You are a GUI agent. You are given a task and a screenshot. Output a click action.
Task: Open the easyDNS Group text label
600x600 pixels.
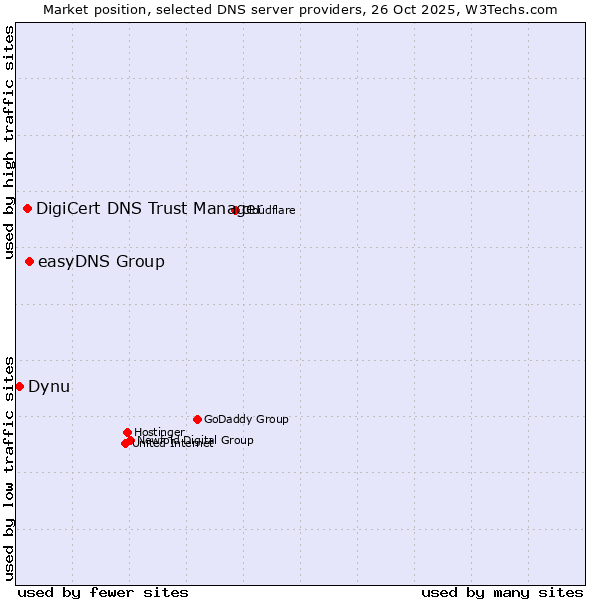point(101,262)
